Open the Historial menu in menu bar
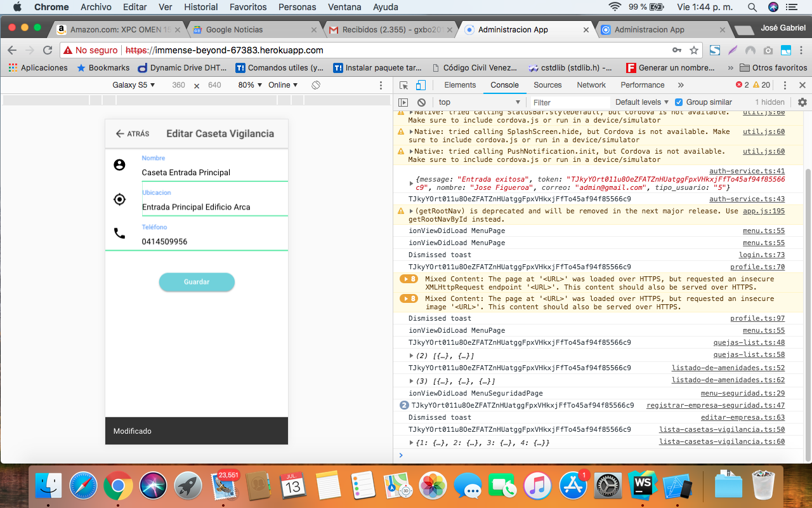 [200, 7]
